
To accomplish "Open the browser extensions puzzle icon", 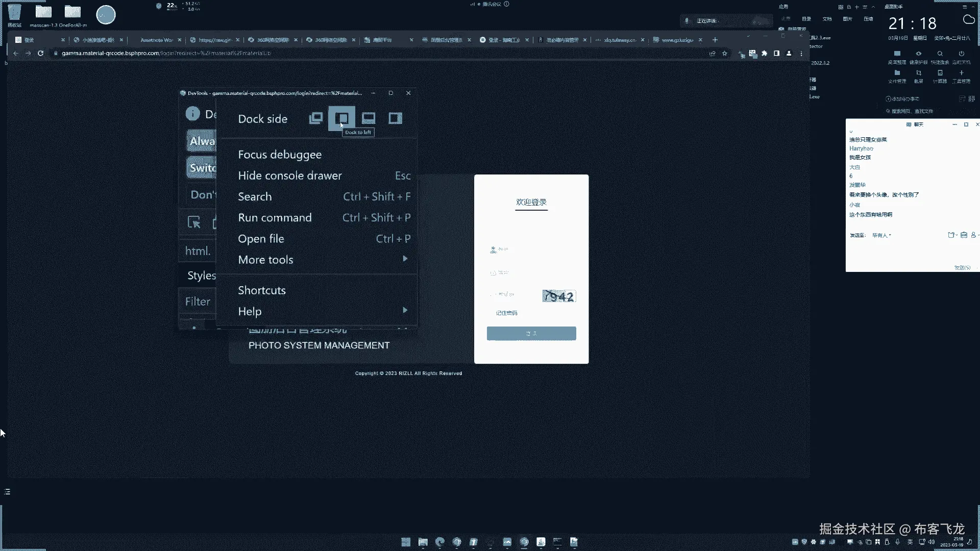I will tap(764, 53).
